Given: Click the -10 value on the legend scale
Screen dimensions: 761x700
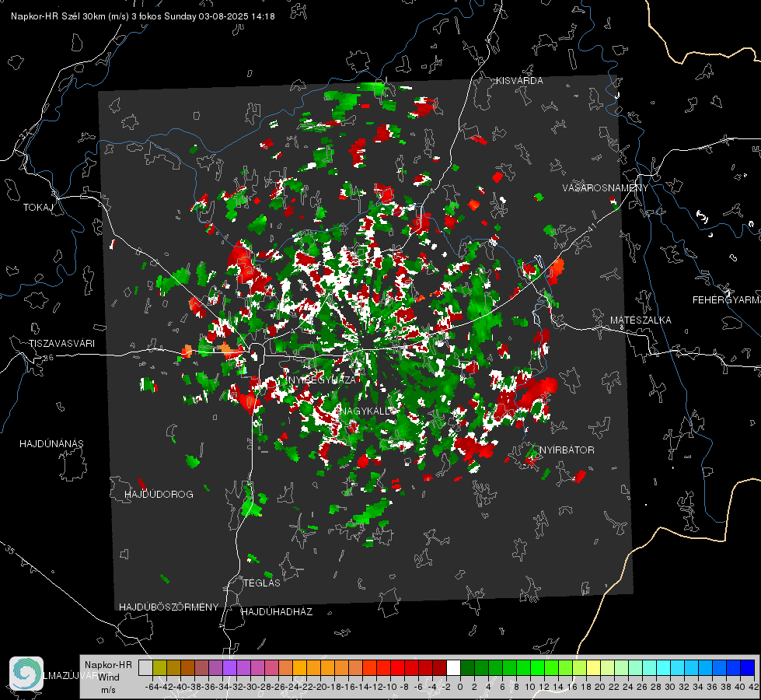Looking at the screenshot, I should [x=389, y=687].
